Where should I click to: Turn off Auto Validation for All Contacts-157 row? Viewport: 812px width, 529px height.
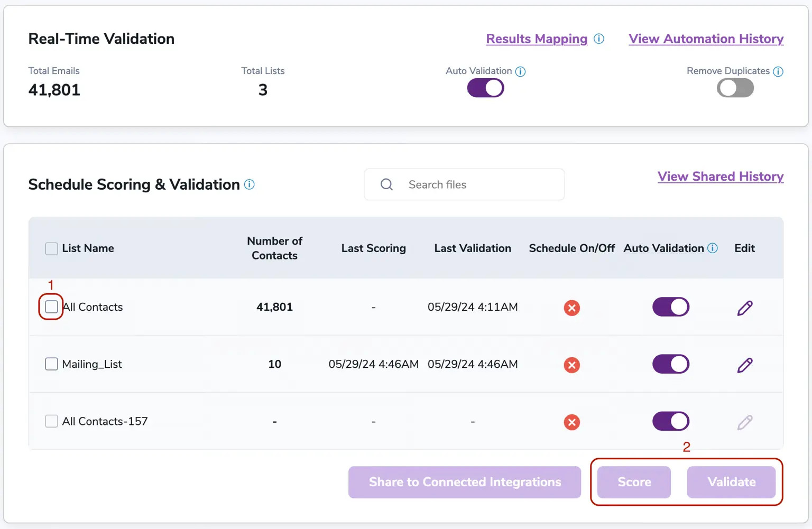point(670,421)
